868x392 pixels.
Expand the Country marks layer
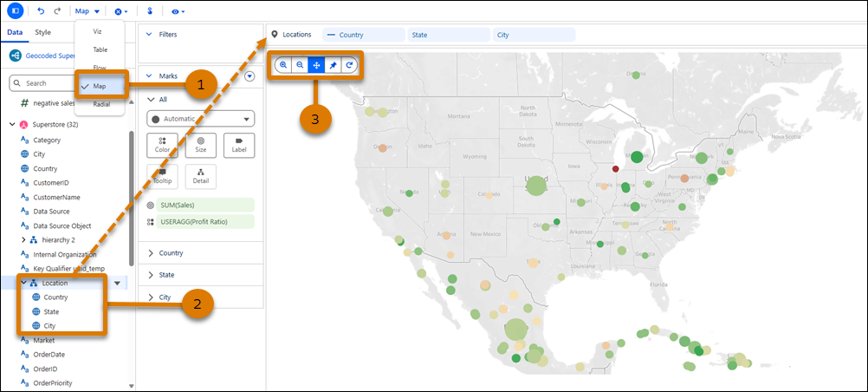pyautogui.click(x=151, y=253)
